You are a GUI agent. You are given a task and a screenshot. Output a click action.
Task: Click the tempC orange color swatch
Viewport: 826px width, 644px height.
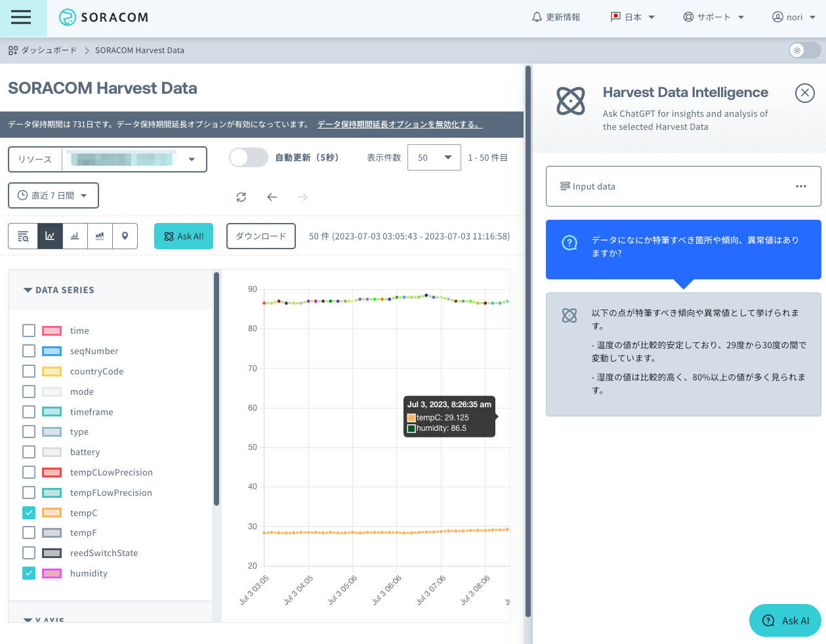(52, 513)
